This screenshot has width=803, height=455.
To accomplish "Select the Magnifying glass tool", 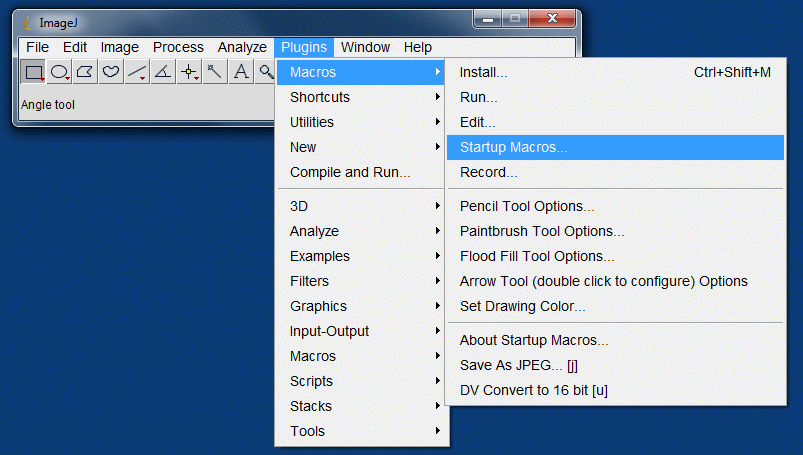I will (265, 72).
